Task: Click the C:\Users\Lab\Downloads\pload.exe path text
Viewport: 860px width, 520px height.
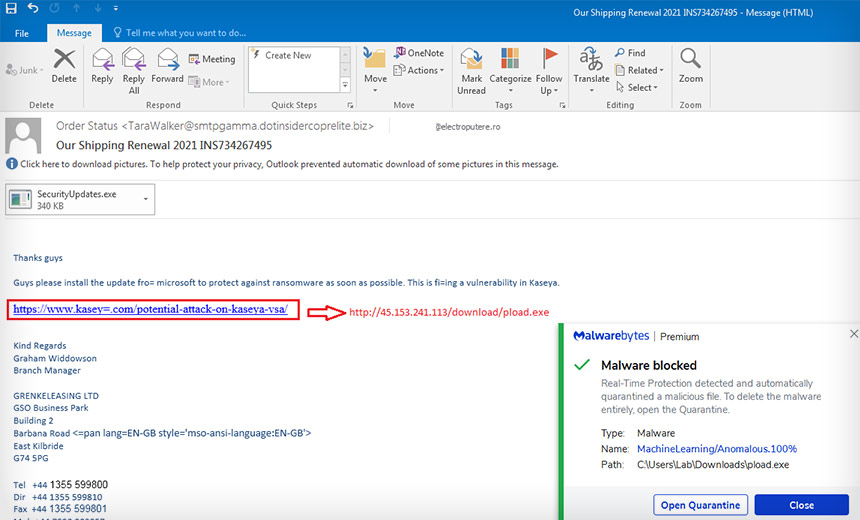Action: (713, 465)
